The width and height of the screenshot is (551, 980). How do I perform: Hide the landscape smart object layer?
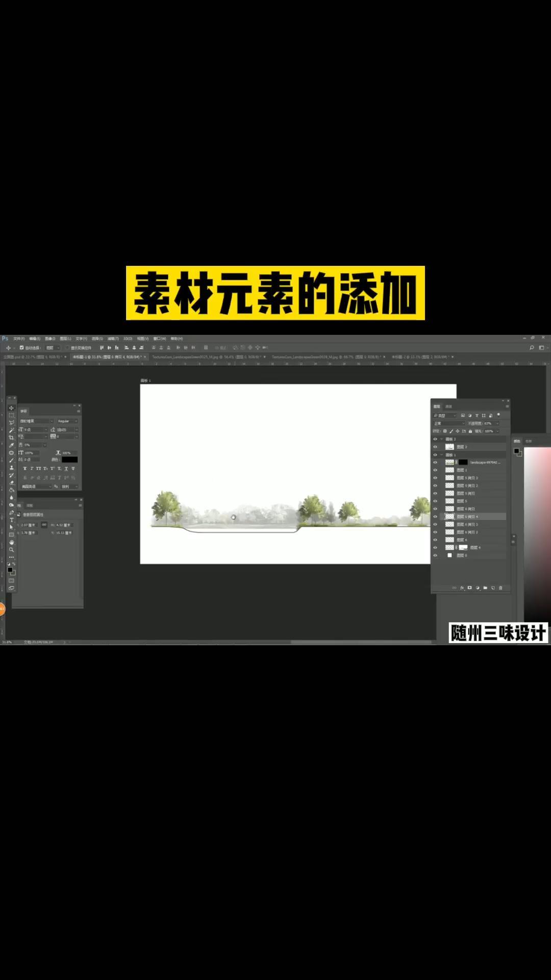click(435, 462)
